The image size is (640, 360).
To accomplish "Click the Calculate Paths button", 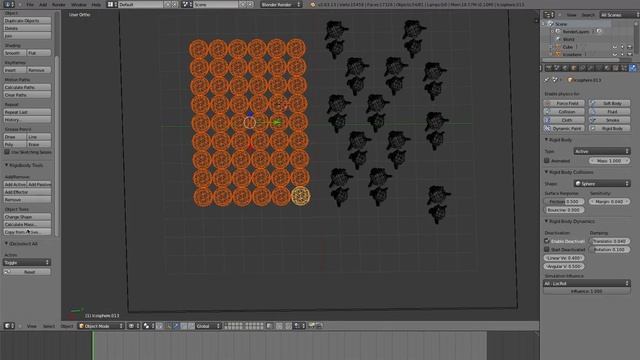I will coord(27,87).
